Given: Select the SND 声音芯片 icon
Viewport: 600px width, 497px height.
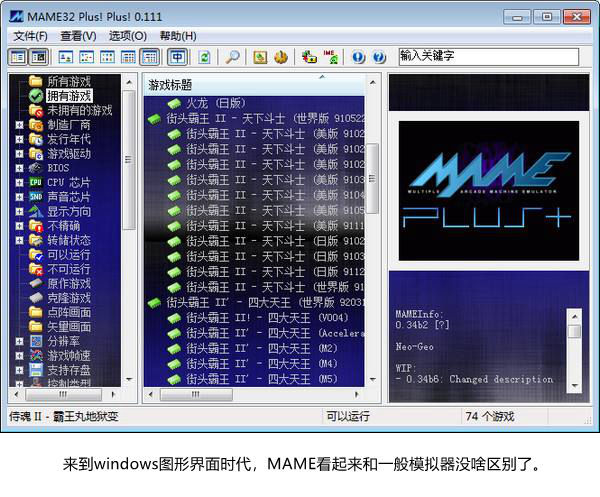Looking at the screenshot, I should click(x=36, y=197).
